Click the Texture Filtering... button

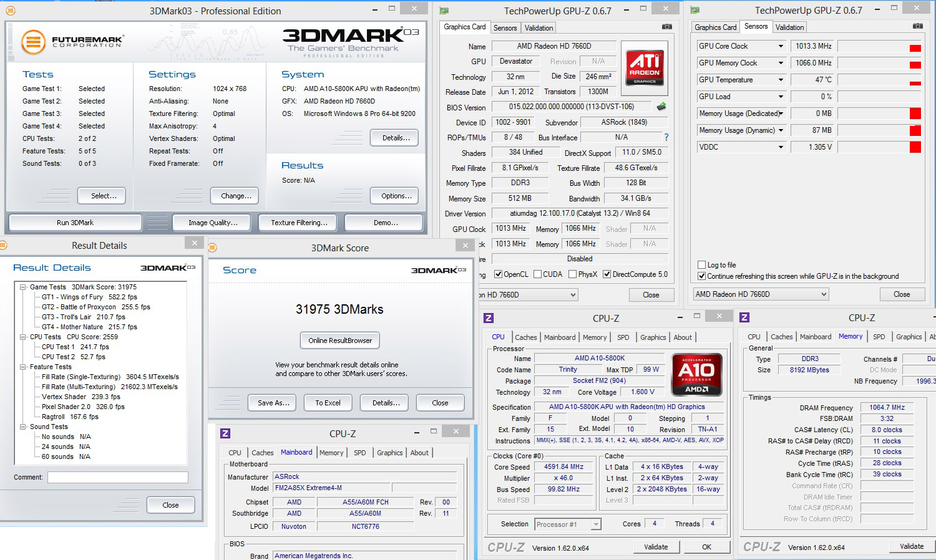[x=299, y=223]
